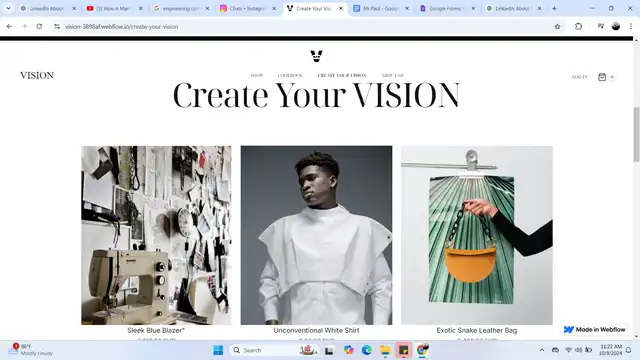Close the Create Your Vision tab
The image size is (640, 360).
341,8
